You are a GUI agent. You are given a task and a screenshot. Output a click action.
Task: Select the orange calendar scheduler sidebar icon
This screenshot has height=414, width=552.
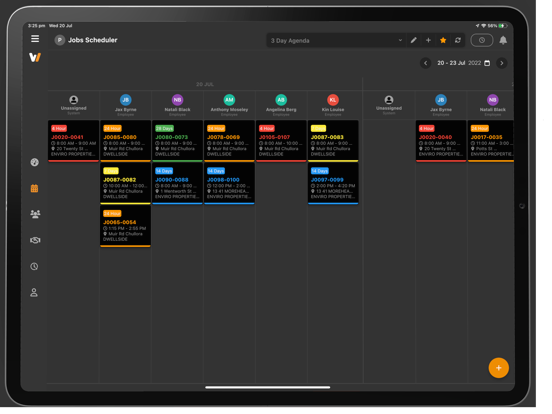[34, 188]
